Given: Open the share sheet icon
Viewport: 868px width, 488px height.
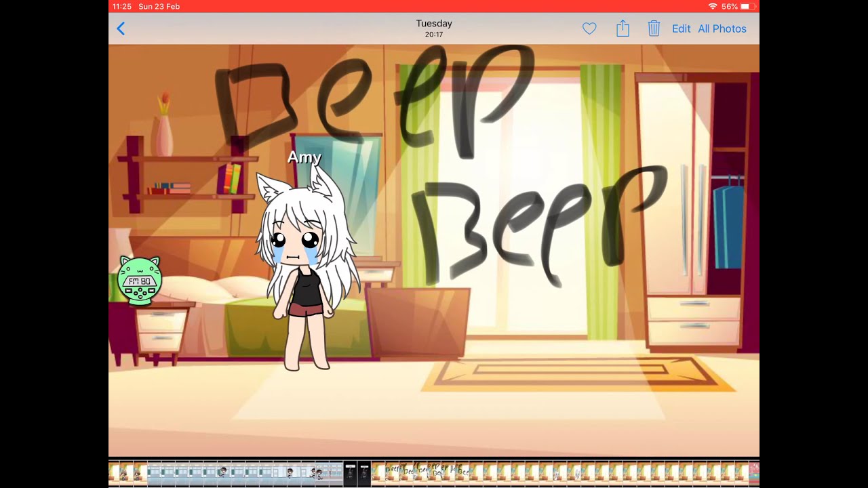Looking at the screenshot, I should click(x=623, y=28).
